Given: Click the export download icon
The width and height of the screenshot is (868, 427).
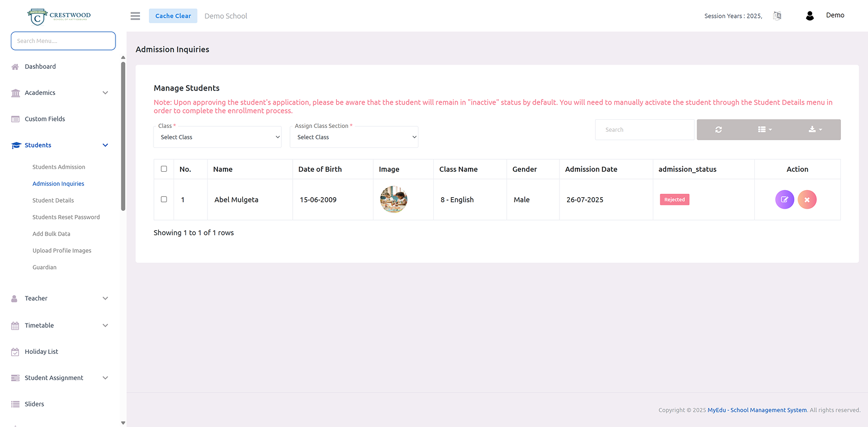Looking at the screenshot, I should pyautogui.click(x=815, y=130).
